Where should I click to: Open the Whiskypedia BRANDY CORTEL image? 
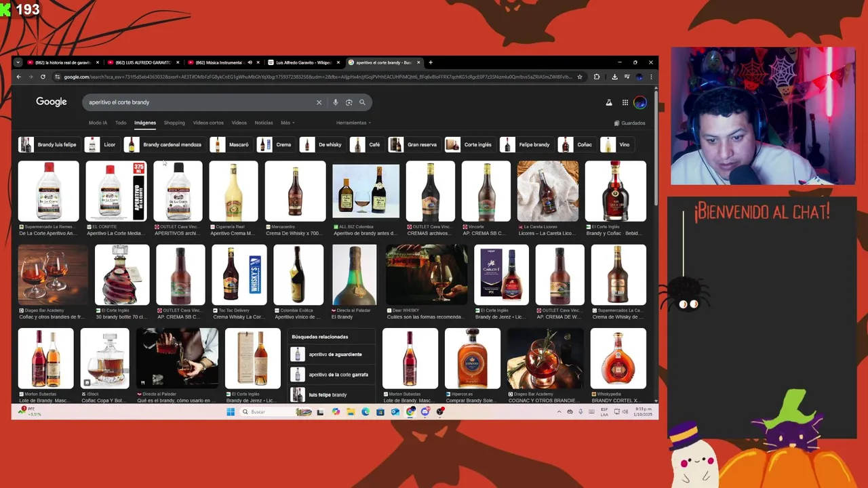click(x=618, y=359)
